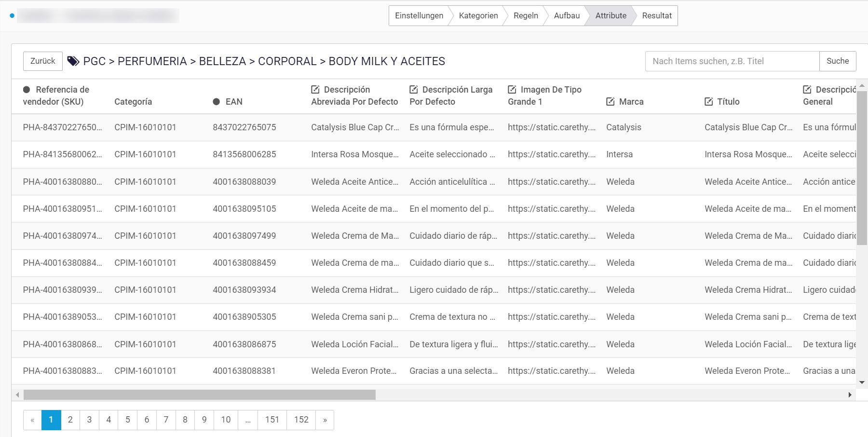Click the Suche button
This screenshot has width=868, height=437.
(x=838, y=61)
